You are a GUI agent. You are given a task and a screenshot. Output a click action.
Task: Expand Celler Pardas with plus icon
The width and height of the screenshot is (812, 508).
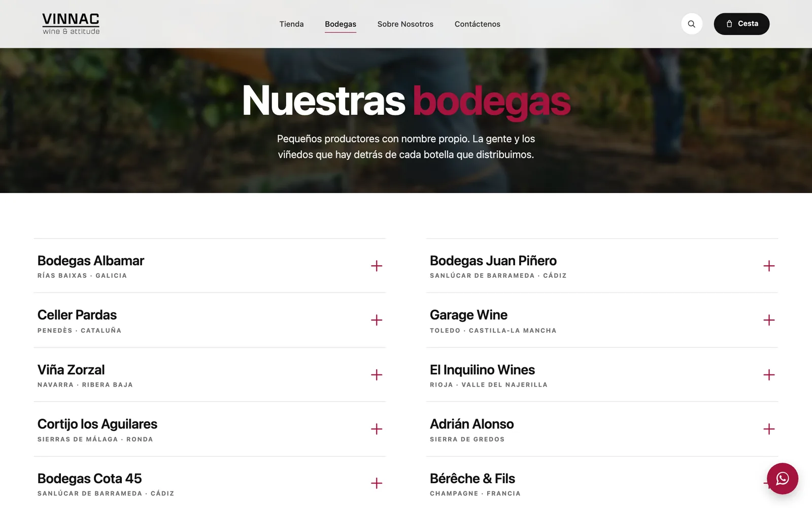tap(377, 320)
